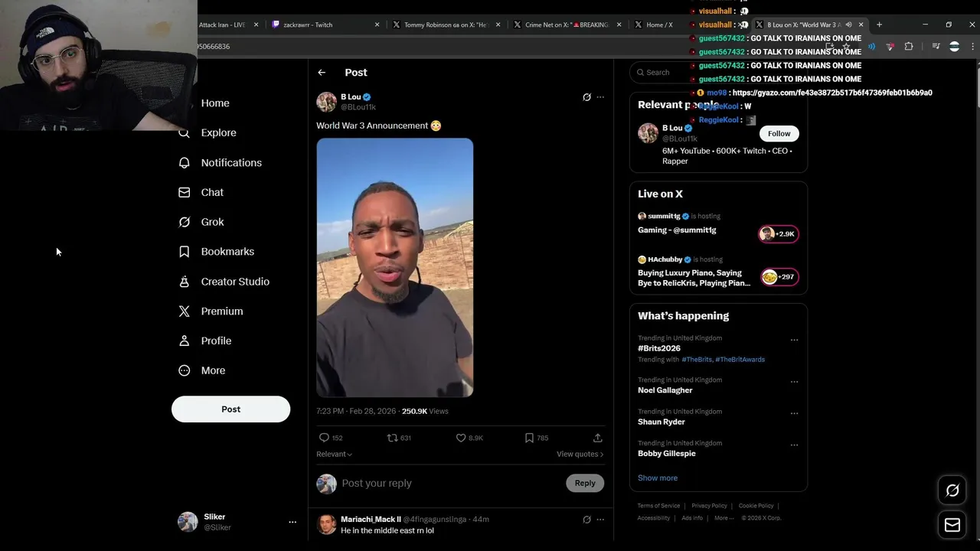Click Grok icon on Mariachi_Mack II reply
The width and height of the screenshot is (980, 551).
[x=586, y=520]
